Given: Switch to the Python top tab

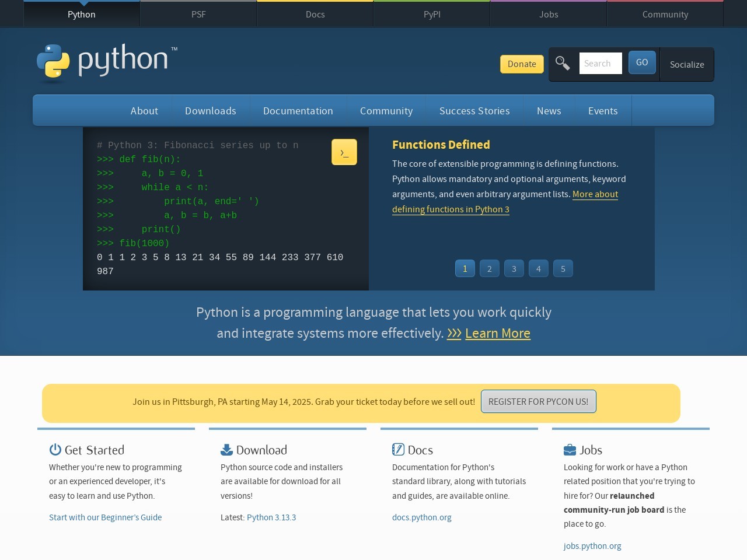Looking at the screenshot, I should pyautogui.click(x=82, y=14).
